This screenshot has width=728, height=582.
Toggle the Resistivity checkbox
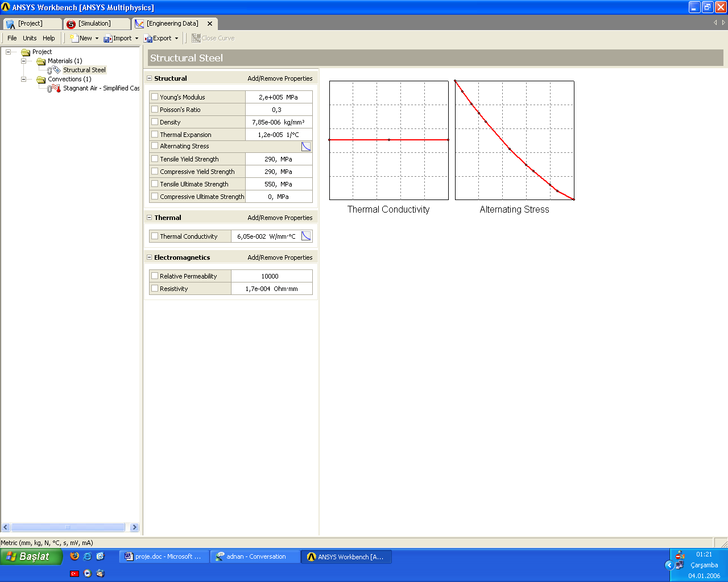155,288
